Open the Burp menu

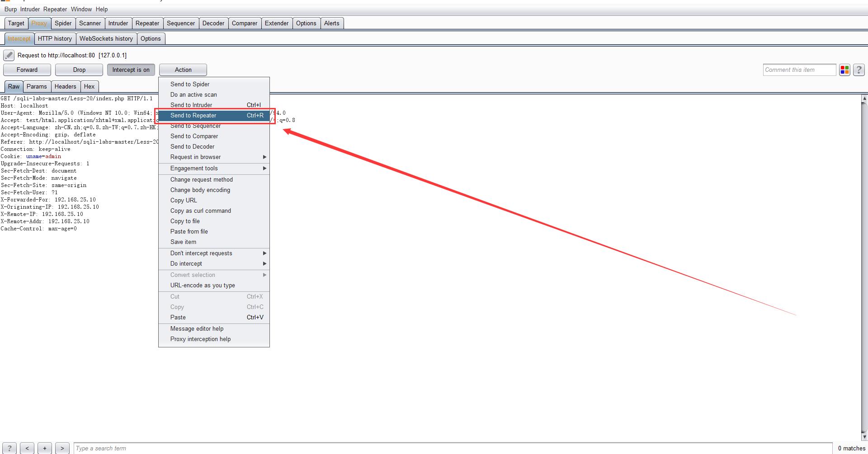(x=10, y=9)
